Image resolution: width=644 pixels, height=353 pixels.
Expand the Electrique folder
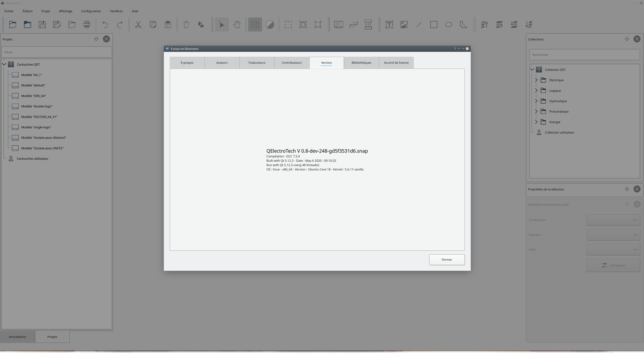[536, 80]
